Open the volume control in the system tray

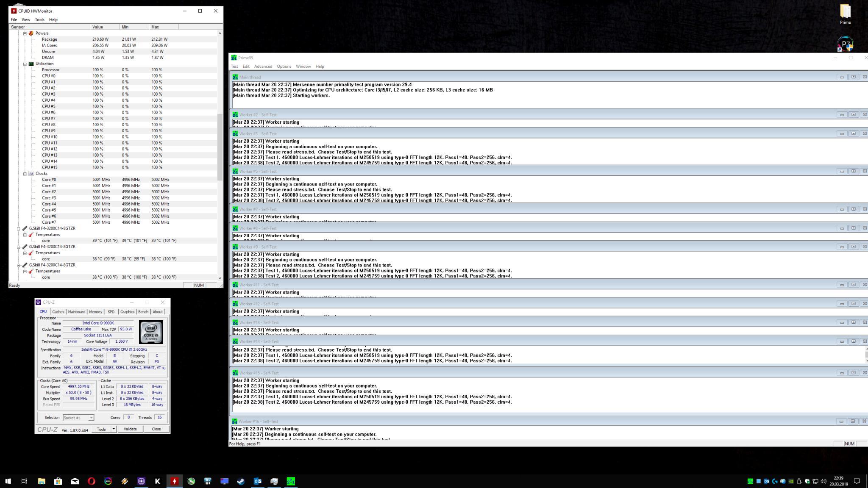tap(823, 481)
